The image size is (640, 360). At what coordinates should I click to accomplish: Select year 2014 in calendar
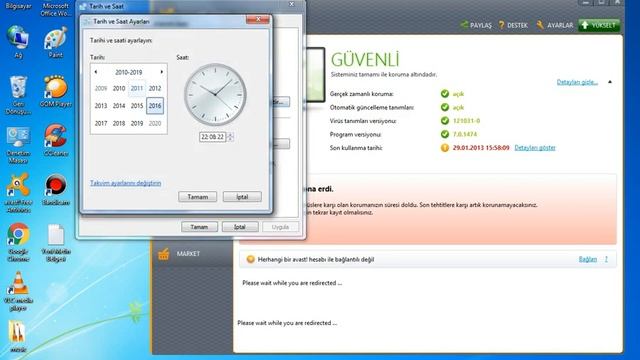119,106
